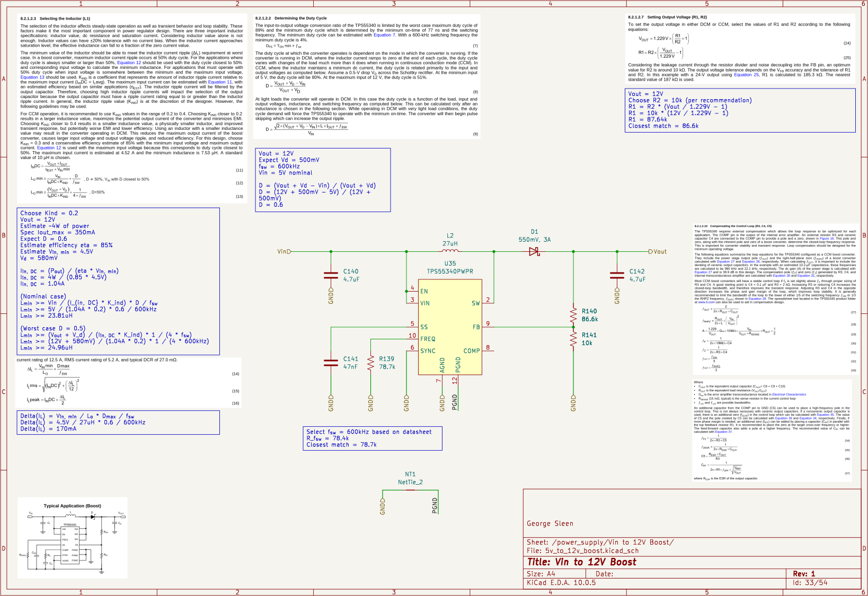
Task: Click the EN pin label on U35
Action: (424, 291)
